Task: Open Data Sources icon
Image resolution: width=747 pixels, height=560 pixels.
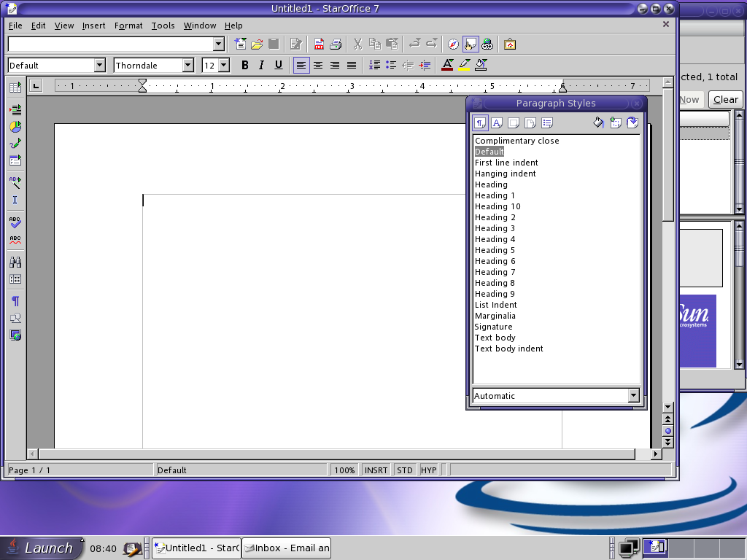Action: coord(15,279)
